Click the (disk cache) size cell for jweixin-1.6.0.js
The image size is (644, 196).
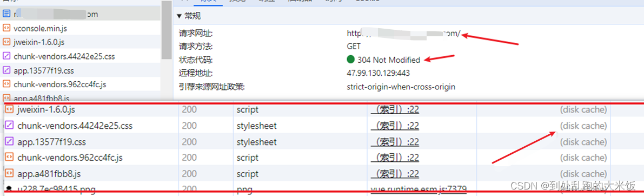tap(583, 110)
